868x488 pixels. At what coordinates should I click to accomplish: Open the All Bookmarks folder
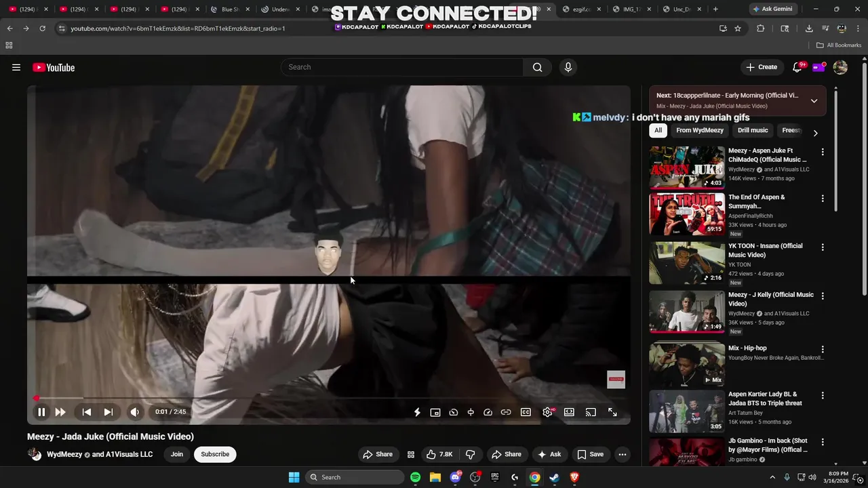pos(839,45)
